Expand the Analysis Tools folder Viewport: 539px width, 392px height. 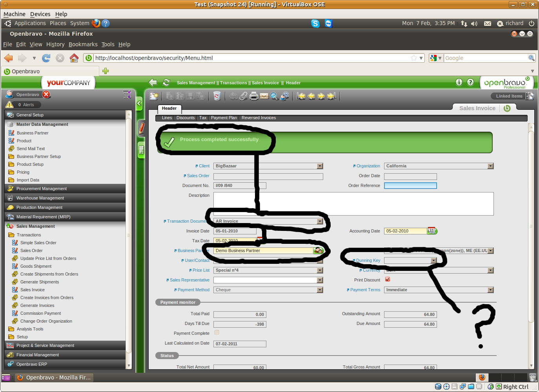pos(30,329)
